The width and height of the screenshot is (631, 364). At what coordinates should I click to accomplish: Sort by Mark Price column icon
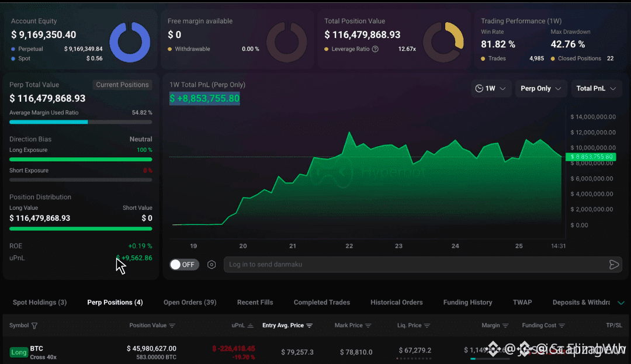pyautogui.click(x=368, y=326)
